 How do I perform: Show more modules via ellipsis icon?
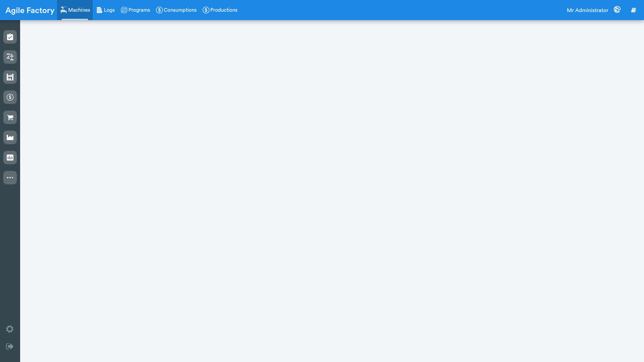10,178
